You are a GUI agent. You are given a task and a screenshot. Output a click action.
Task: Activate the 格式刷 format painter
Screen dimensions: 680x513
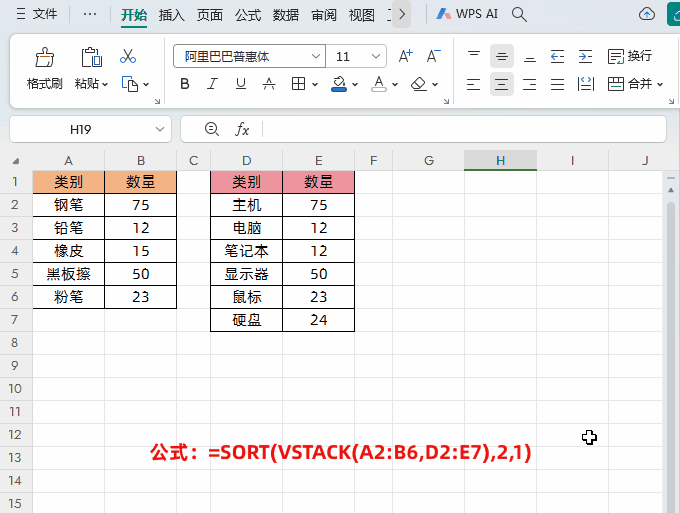pyautogui.click(x=45, y=69)
